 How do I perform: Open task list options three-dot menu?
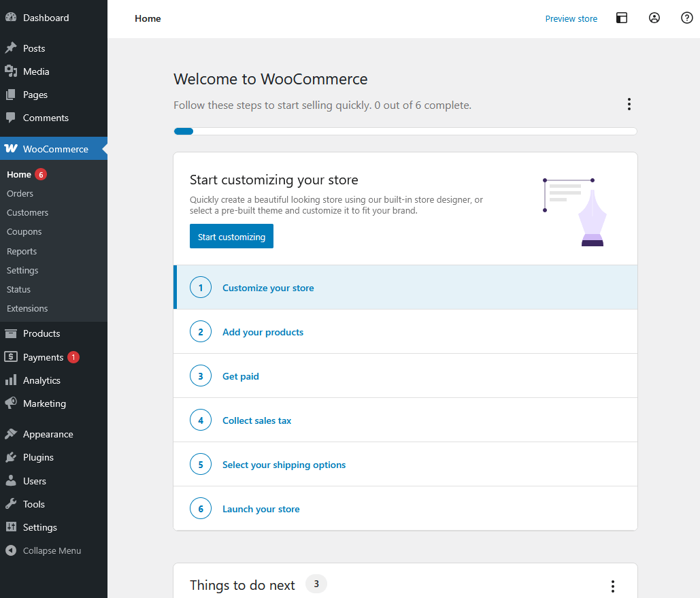point(629,105)
